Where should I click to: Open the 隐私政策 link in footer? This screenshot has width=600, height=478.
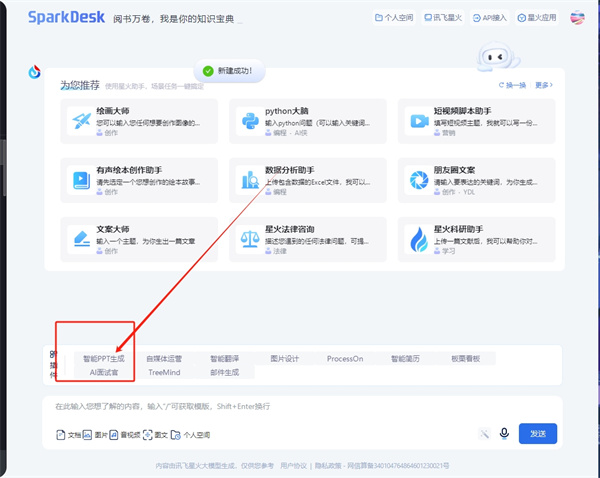(x=328, y=466)
